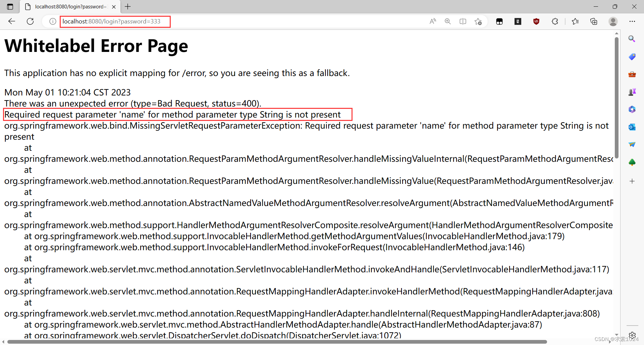The image size is (644, 345).
Task: Click the horizontal page scrollbar
Action: pyautogui.click(x=277, y=342)
